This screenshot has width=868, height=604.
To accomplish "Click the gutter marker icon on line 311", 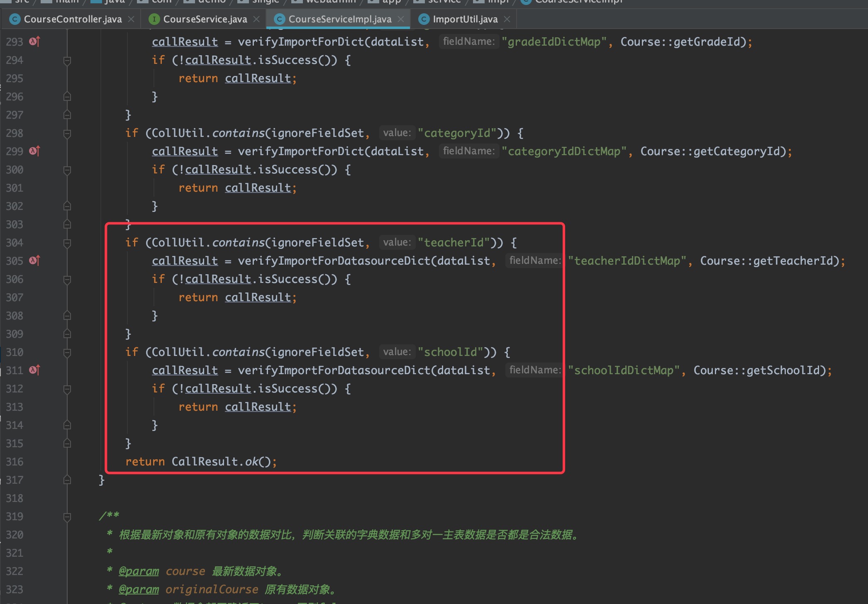I will click(x=34, y=370).
